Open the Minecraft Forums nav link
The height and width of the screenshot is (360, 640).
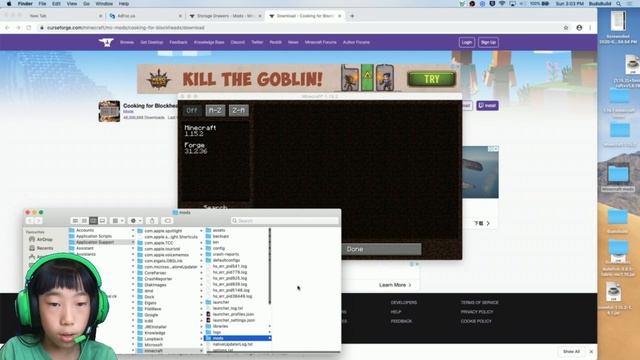320,42
